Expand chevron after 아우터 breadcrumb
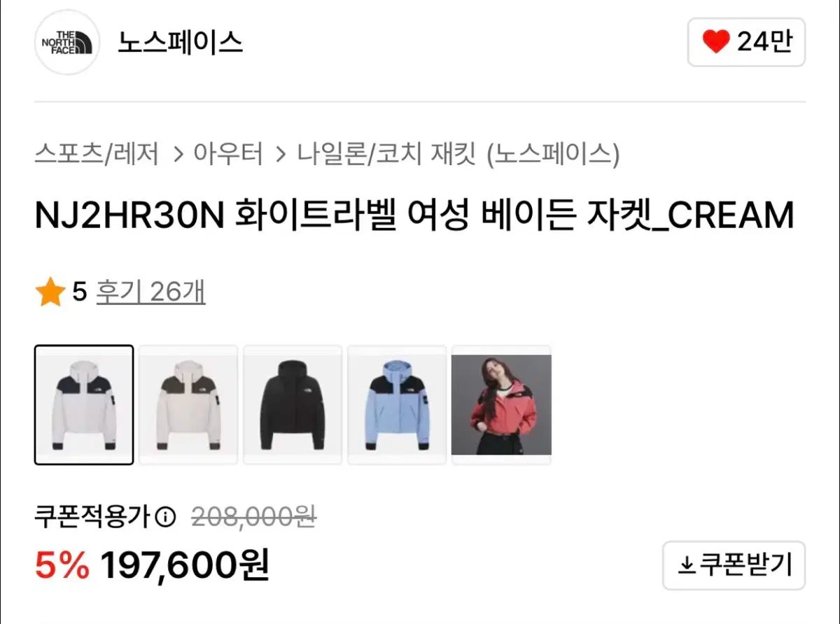840x624 pixels. (x=281, y=154)
